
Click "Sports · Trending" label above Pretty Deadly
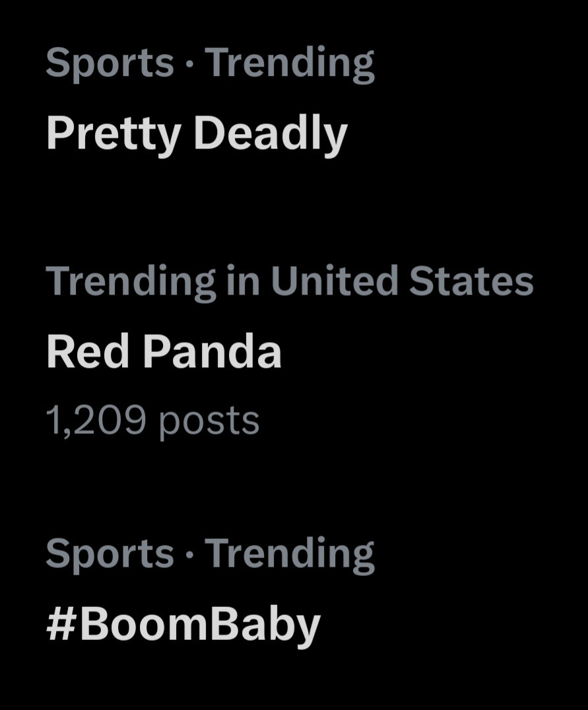pyautogui.click(x=210, y=63)
